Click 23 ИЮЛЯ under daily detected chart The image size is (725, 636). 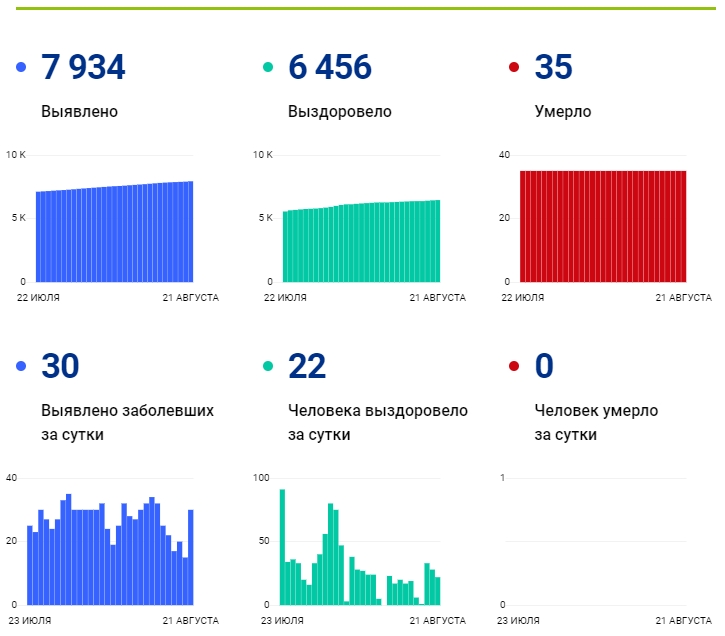(x=30, y=621)
